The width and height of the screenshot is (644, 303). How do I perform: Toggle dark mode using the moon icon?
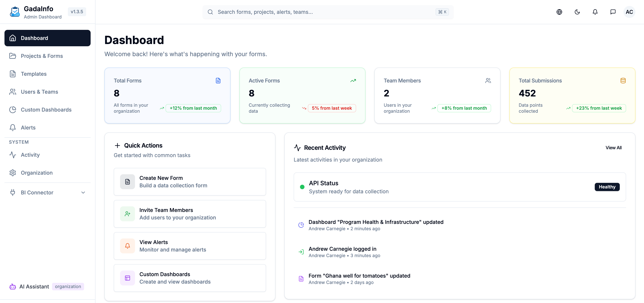point(577,12)
